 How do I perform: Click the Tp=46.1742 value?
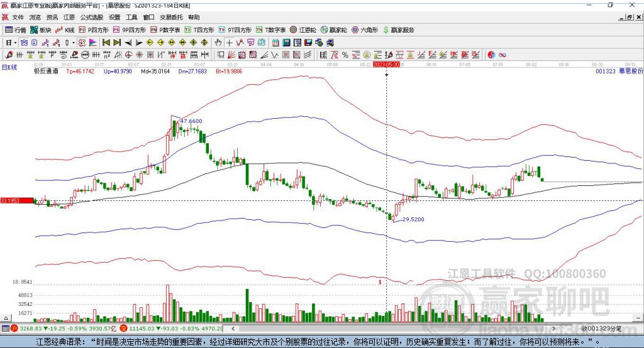[80, 71]
